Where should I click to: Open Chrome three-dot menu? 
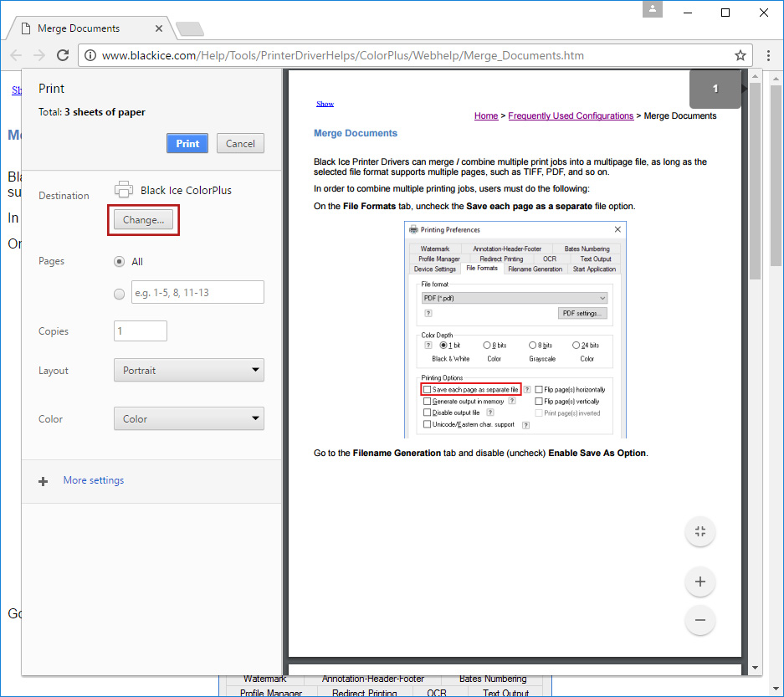768,56
